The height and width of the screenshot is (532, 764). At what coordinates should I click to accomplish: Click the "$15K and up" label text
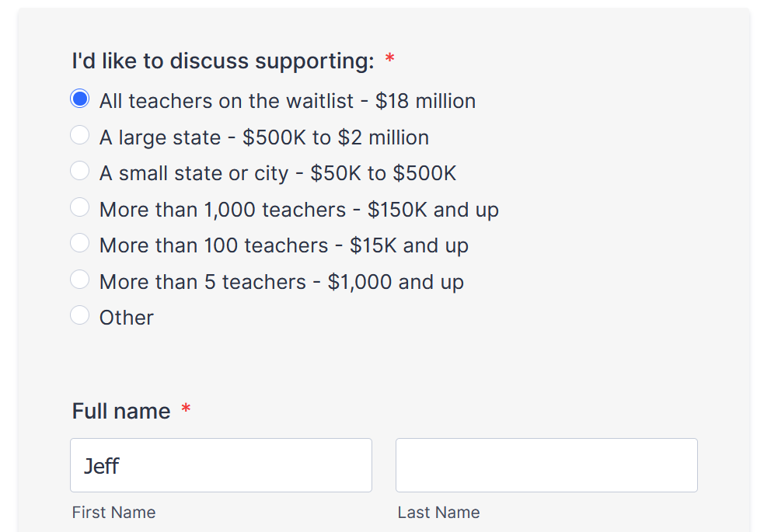(409, 245)
